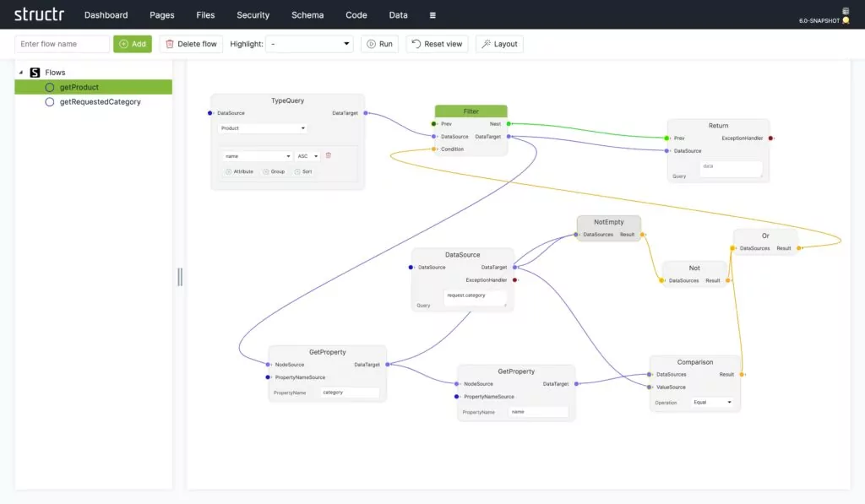Select the NotEmpty node title

coord(608,222)
